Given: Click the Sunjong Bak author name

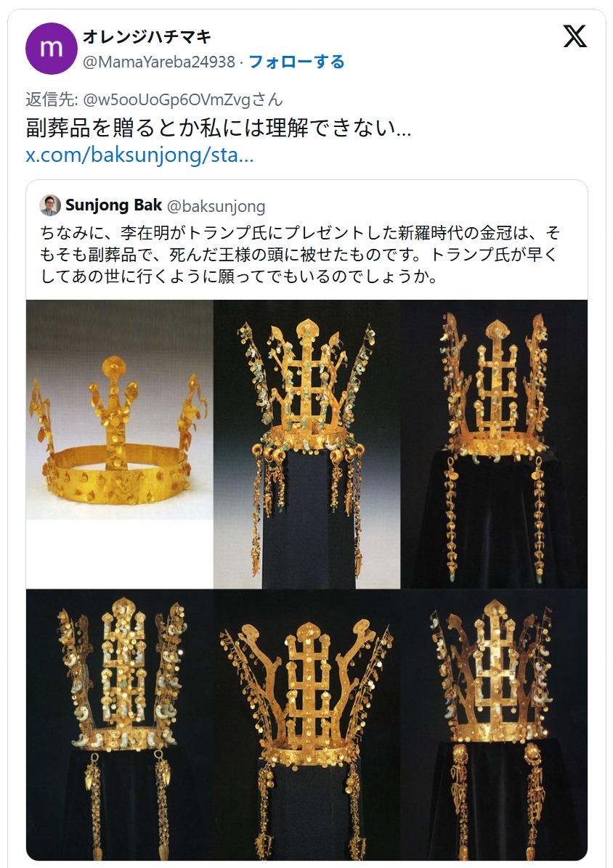Looking at the screenshot, I should [113, 205].
